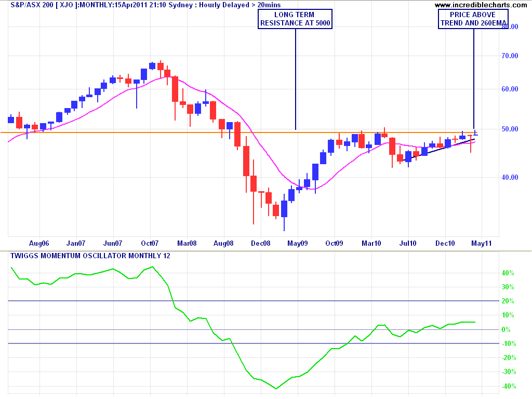Select the Price Above Trend annotation box
The image size is (532, 399).
[x=473, y=19]
